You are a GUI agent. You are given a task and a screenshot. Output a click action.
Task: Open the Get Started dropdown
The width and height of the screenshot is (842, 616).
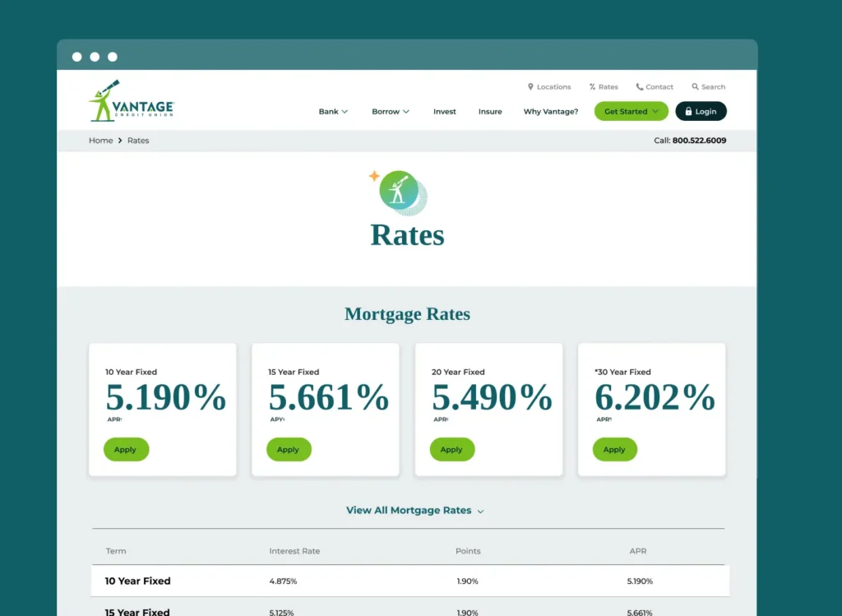pos(631,111)
